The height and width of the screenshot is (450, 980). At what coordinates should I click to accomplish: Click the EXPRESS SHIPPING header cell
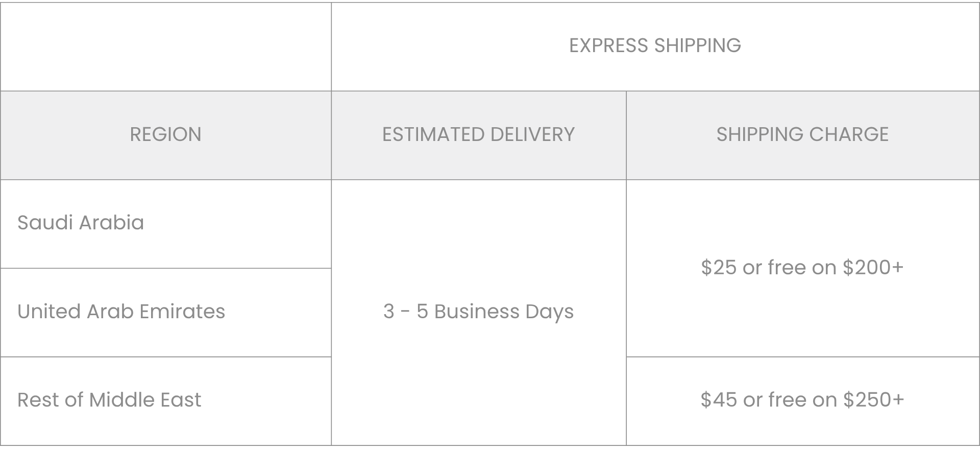click(655, 46)
